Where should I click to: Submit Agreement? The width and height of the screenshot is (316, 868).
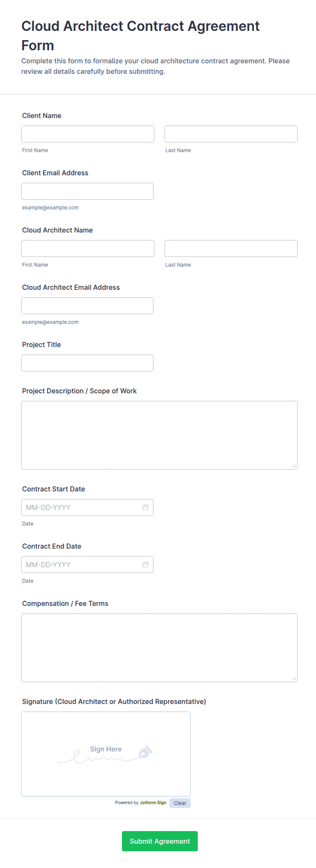(160, 841)
